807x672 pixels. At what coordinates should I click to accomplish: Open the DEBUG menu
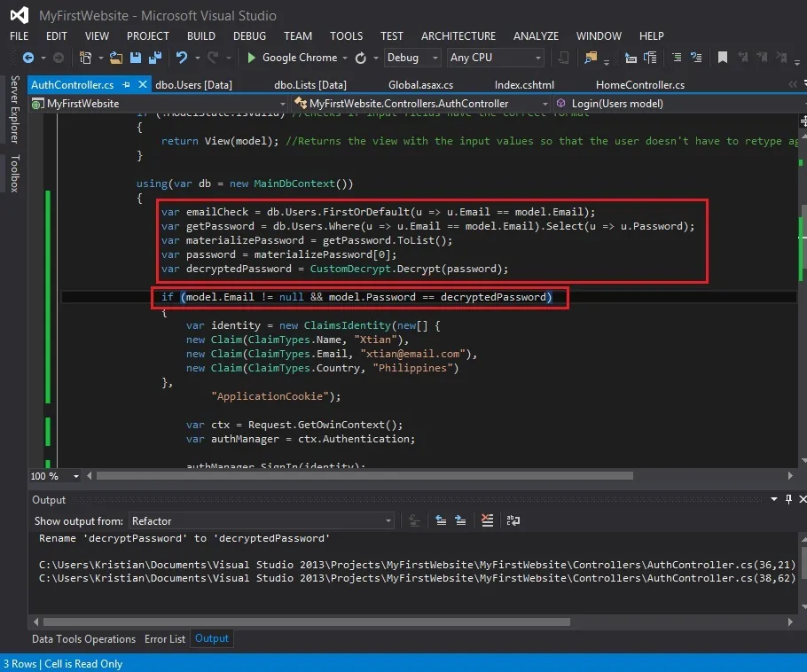(249, 36)
